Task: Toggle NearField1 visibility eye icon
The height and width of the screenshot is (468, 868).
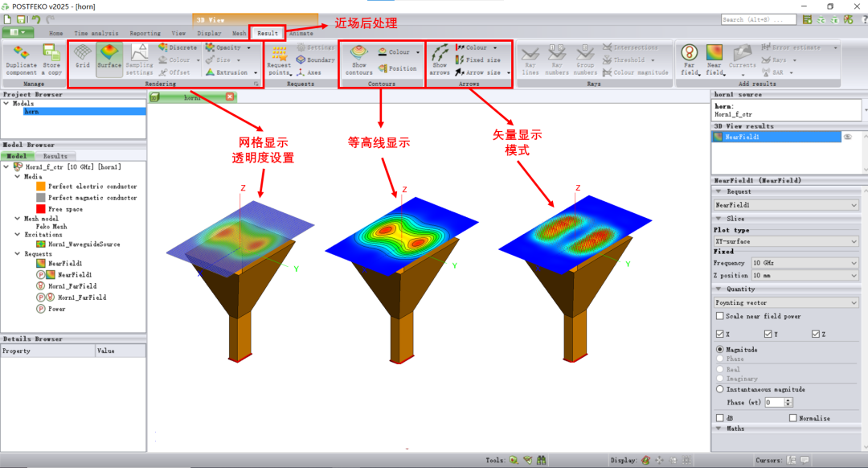Action: (847, 138)
